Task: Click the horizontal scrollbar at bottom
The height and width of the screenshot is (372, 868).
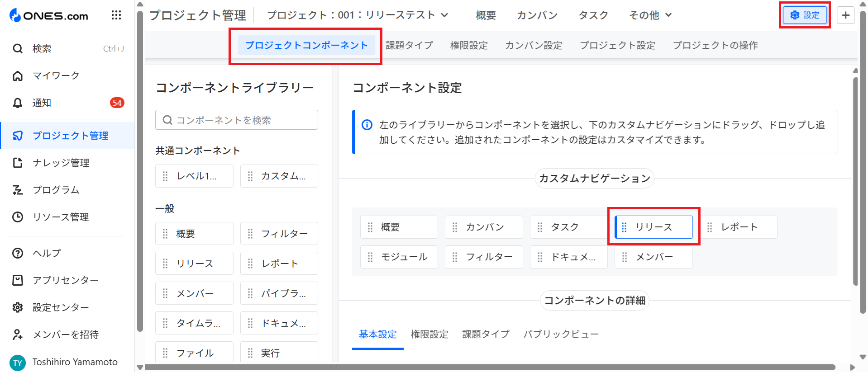Action: (x=490, y=367)
